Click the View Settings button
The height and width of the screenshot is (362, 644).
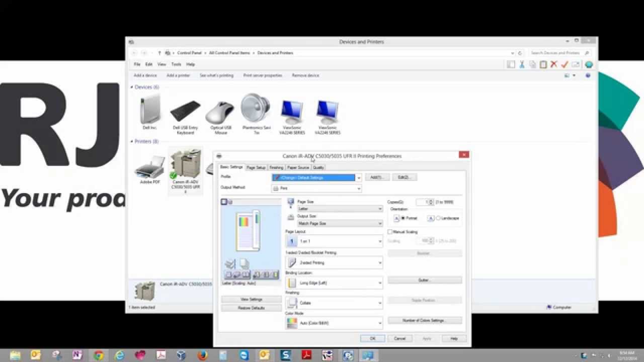pyautogui.click(x=251, y=299)
